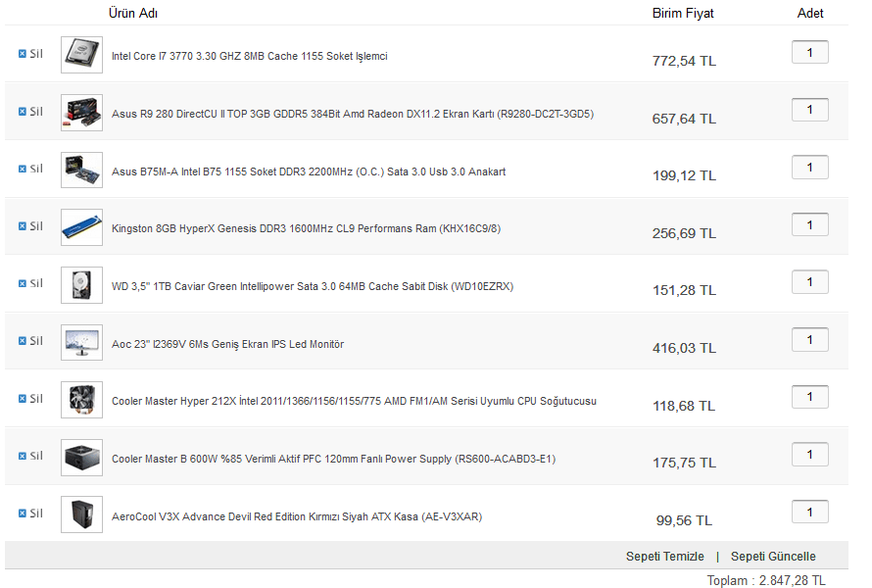Click Sepeti Temizle to empty the cart
Screen dimensions: 872x588
664,557
